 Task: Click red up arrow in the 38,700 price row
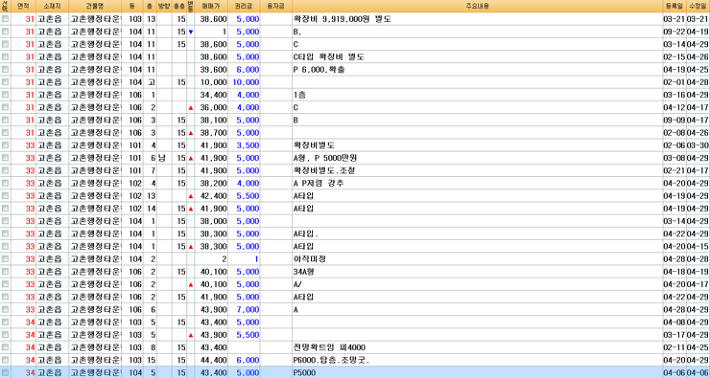coord(191,133)
